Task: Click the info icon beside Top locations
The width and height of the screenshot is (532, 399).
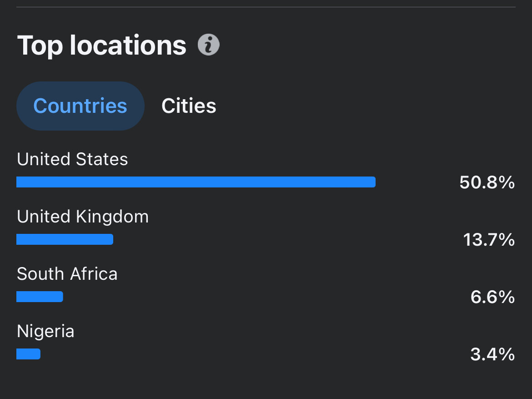Action: click(x=209, y=45)
